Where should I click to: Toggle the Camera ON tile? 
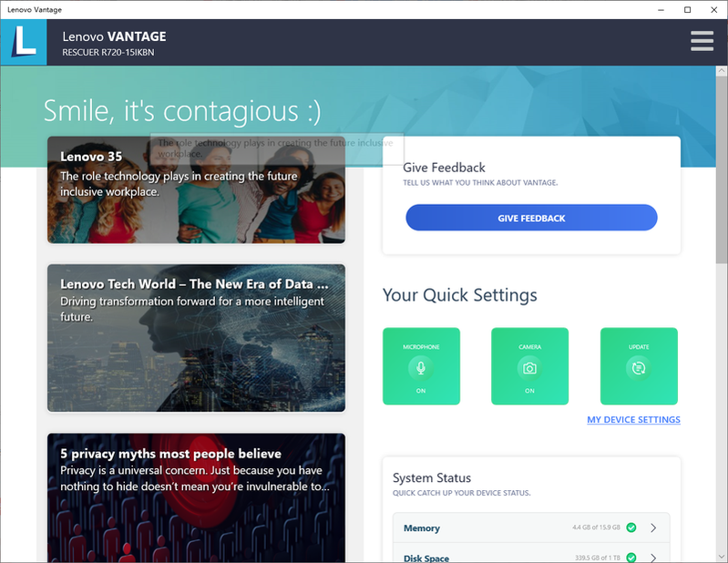coord(529,366)
